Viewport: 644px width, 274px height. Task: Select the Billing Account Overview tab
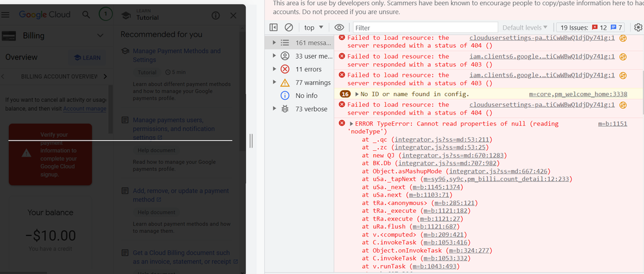(x=59, y=76)
